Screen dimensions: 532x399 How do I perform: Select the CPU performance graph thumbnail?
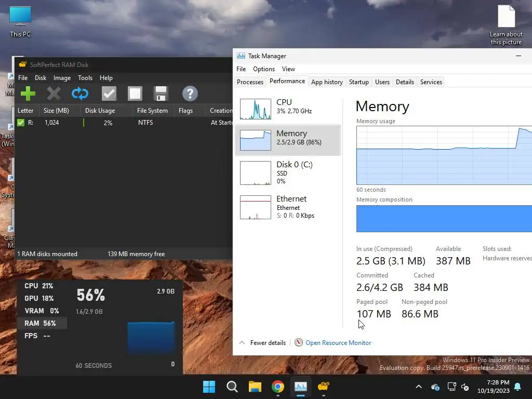pyautogui.click(x=256, y=109)
